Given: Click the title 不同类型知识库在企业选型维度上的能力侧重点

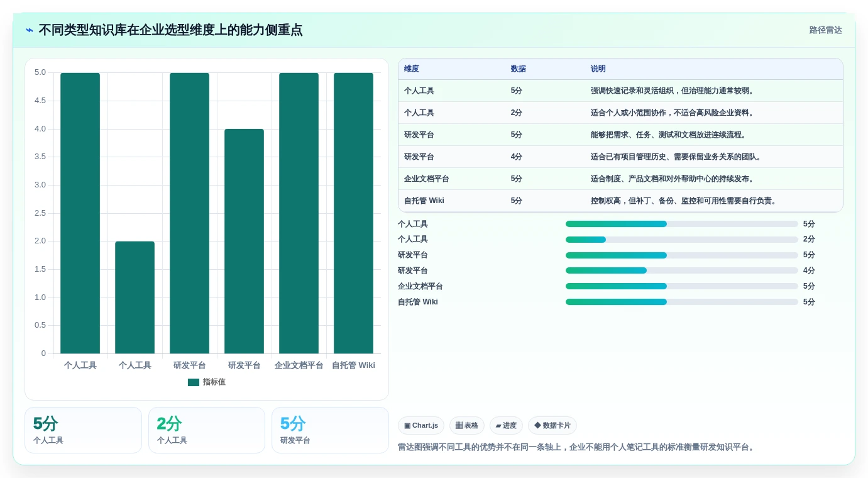Looking at the screenshot, I should [170, 30].
